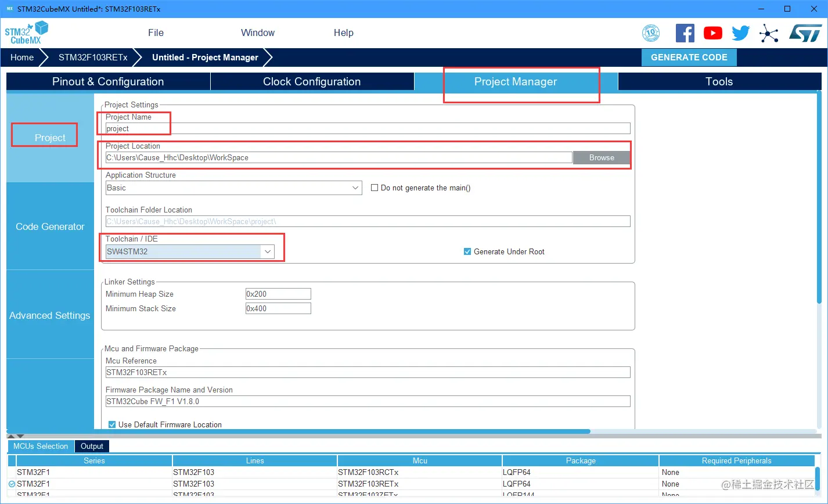Open the YouTube icon link
828x504 pixels.
[x=713, y=33]
